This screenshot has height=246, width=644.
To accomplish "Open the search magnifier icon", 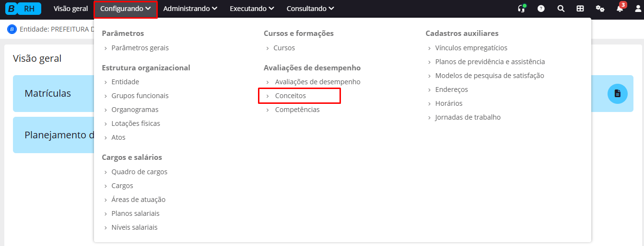I will point(561,9).
